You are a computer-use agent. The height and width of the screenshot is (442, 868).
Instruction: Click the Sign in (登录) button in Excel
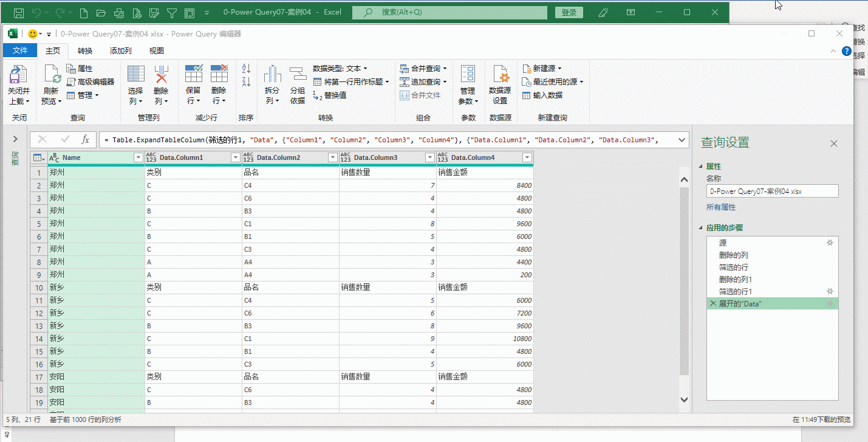click(569, 12)
